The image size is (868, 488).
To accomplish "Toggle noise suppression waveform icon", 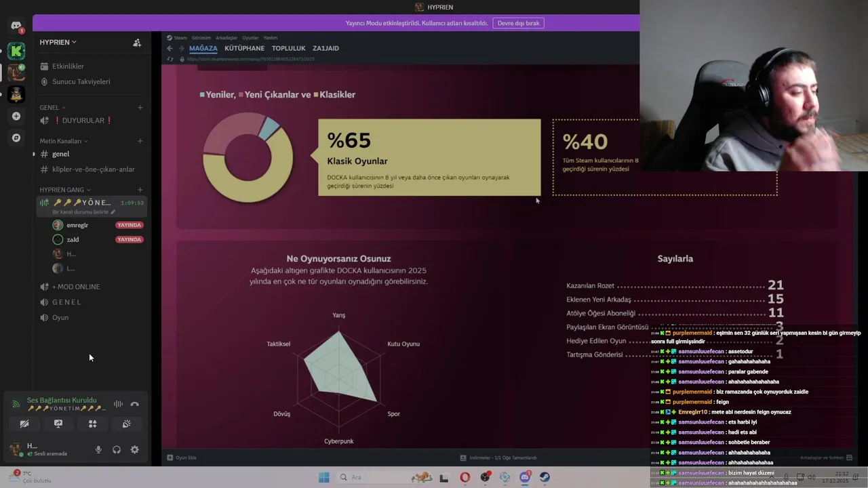I will tap(119, 404).
